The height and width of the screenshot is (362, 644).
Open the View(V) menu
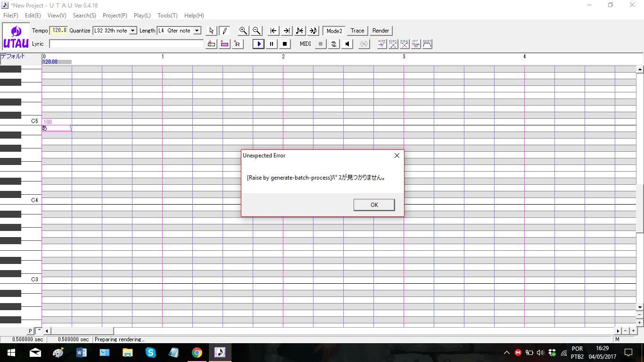click(57, 16)
